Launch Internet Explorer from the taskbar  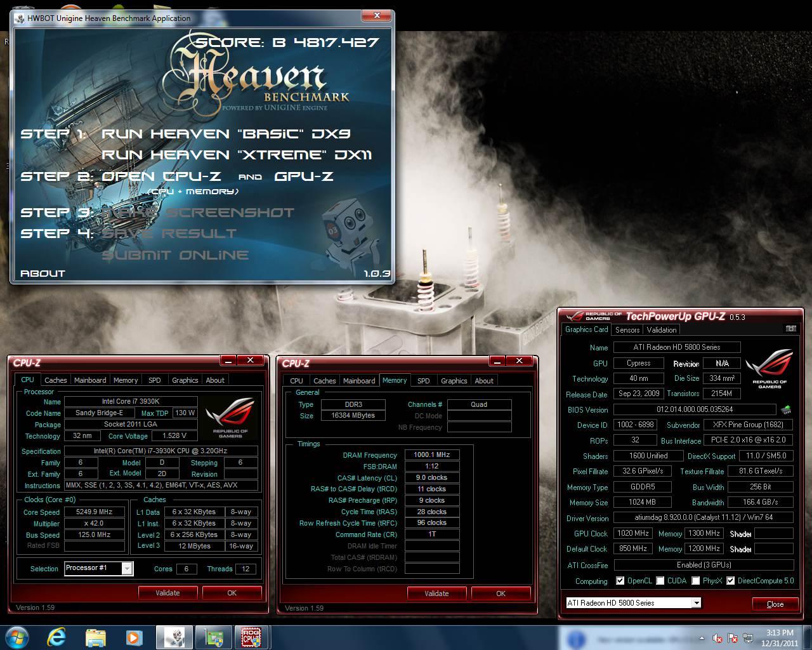tap(56, 637)
